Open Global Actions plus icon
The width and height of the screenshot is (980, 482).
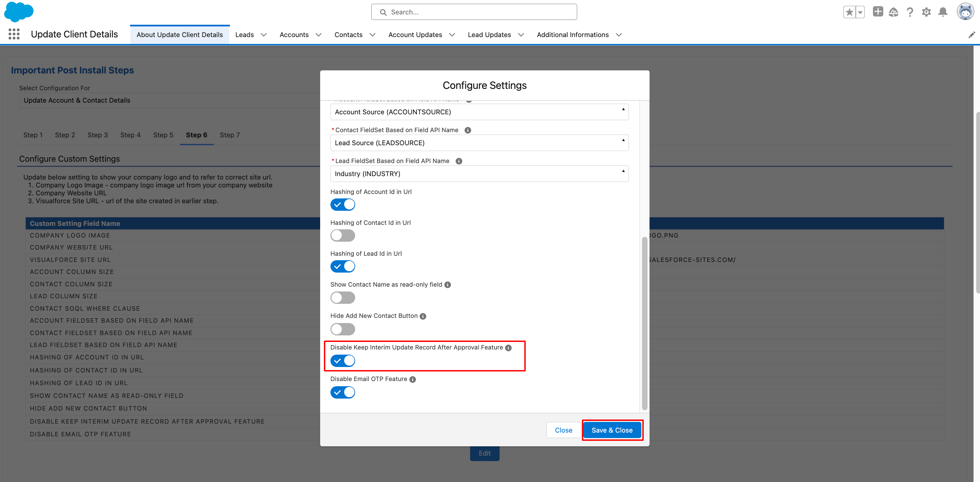pyautogui.click(x=878, y=12)
